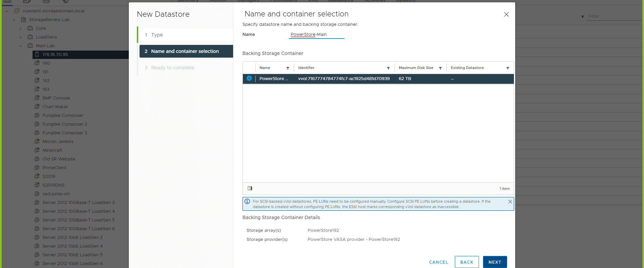Click the 62 TB disk size cell

pos(405,79)
